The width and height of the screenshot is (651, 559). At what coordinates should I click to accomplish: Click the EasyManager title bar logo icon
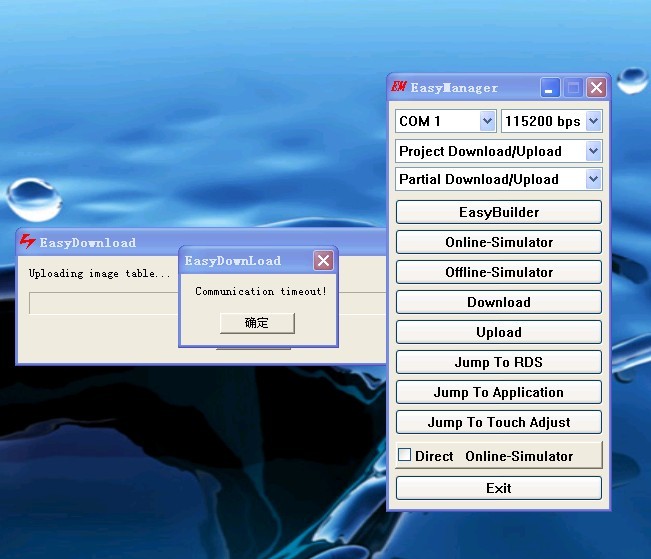399,87
